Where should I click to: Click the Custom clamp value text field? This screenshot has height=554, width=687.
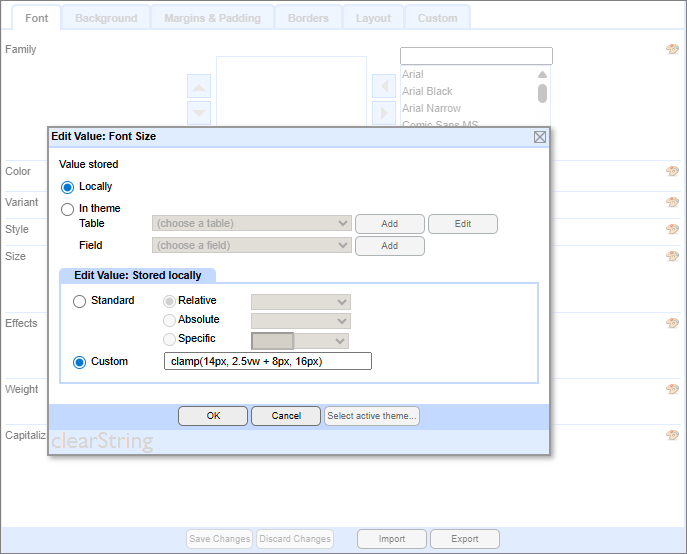[x=267, y=361]
